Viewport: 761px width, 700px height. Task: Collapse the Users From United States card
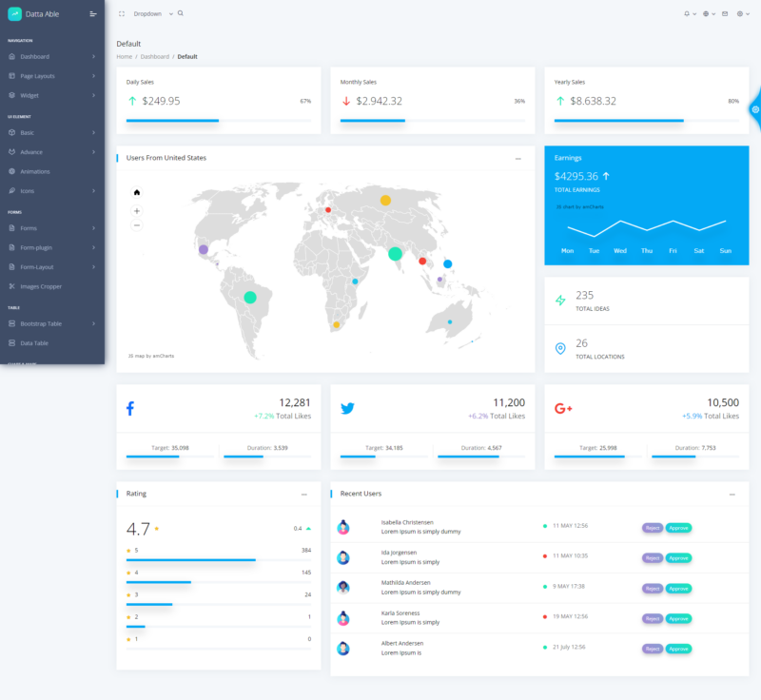518,158
